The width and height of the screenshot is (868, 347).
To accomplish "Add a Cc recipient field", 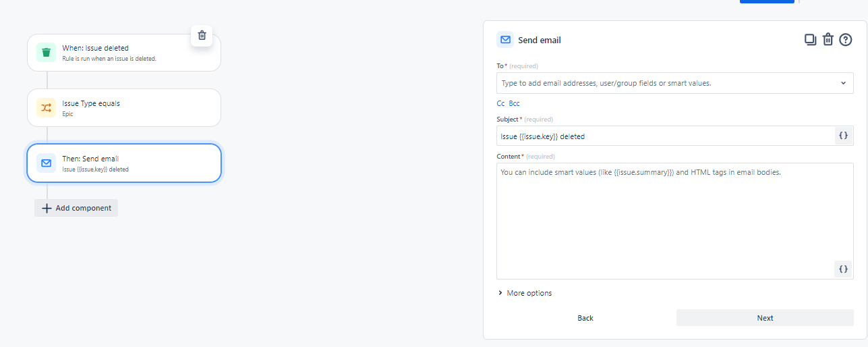I will (500, 103).
